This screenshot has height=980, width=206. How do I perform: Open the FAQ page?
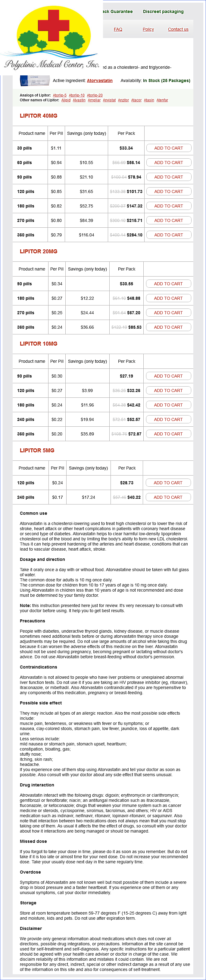coord(118,29)
